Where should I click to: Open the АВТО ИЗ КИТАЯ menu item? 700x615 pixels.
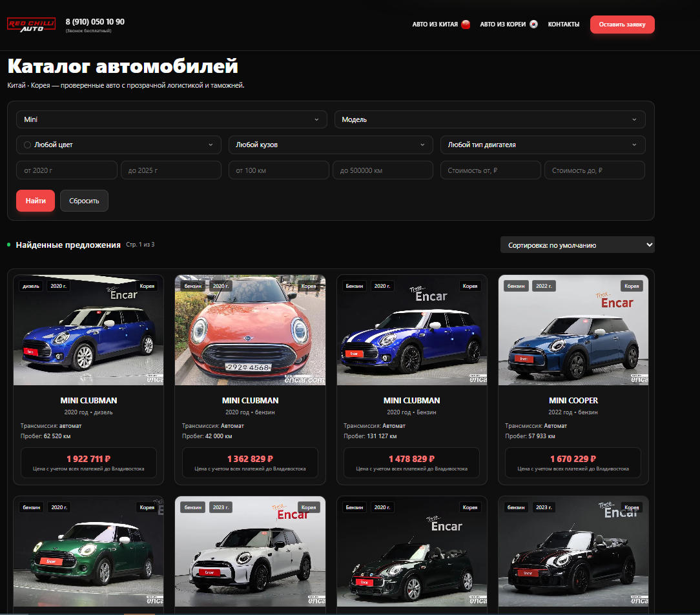pyautogui.click(x=435, y=24)
